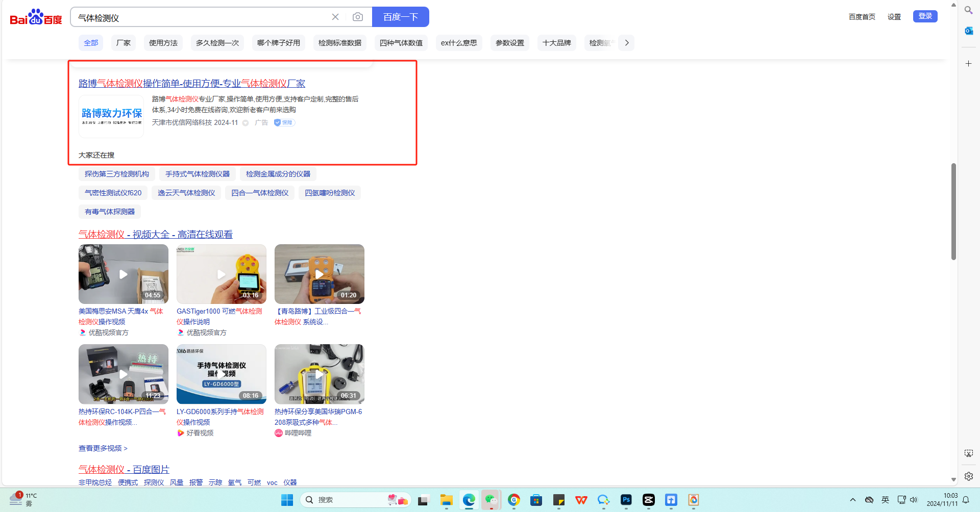Expand filter tags with right chevron arrow
The width and height of the screenshot is (980, 512).
627,43
